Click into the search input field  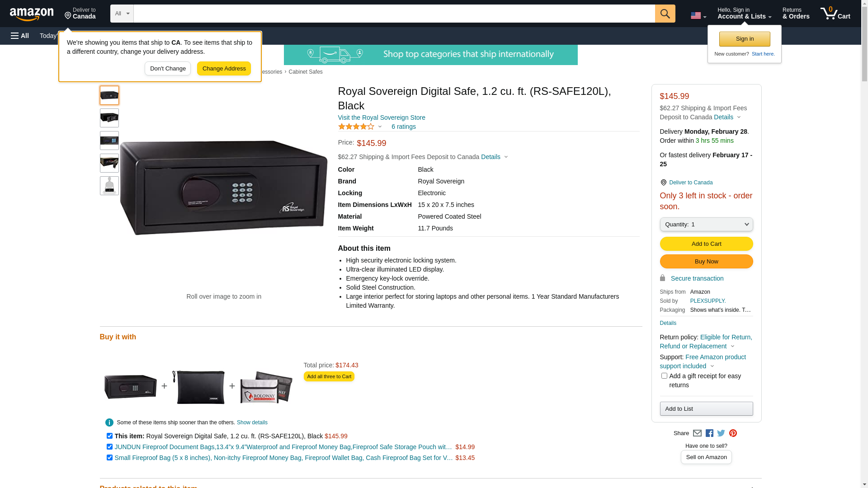point(393,14)
